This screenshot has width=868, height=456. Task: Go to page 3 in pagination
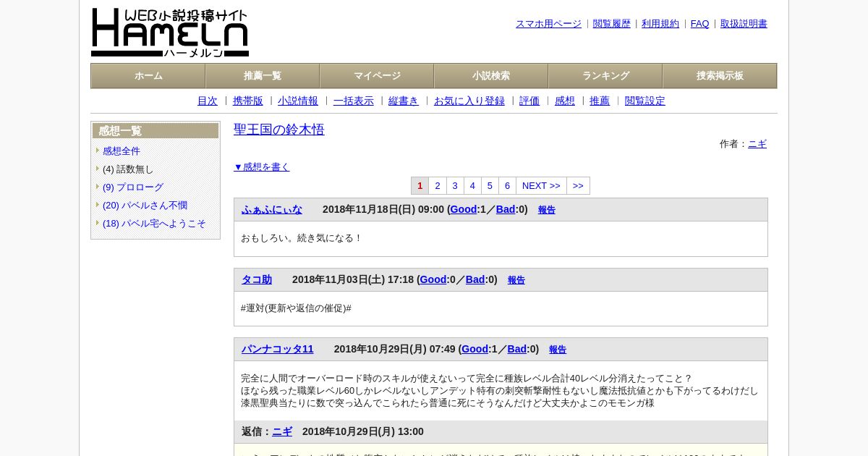pyautogui.click(x=455, y=186)
